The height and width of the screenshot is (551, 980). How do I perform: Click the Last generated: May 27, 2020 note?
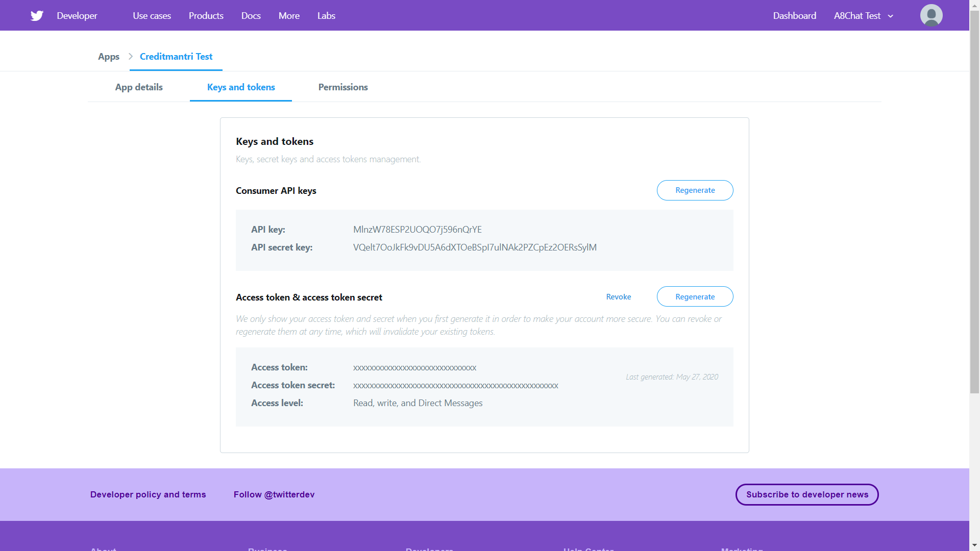672,377
